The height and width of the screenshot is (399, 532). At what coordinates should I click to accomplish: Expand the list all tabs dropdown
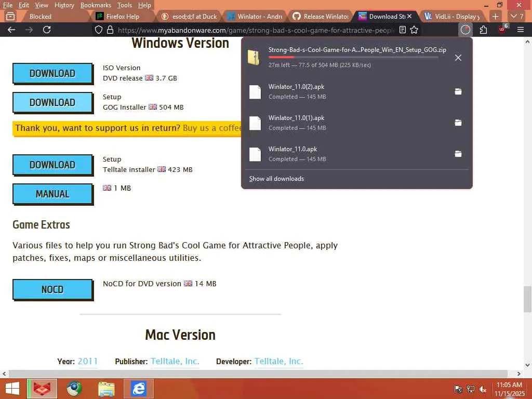click(517, 16)
